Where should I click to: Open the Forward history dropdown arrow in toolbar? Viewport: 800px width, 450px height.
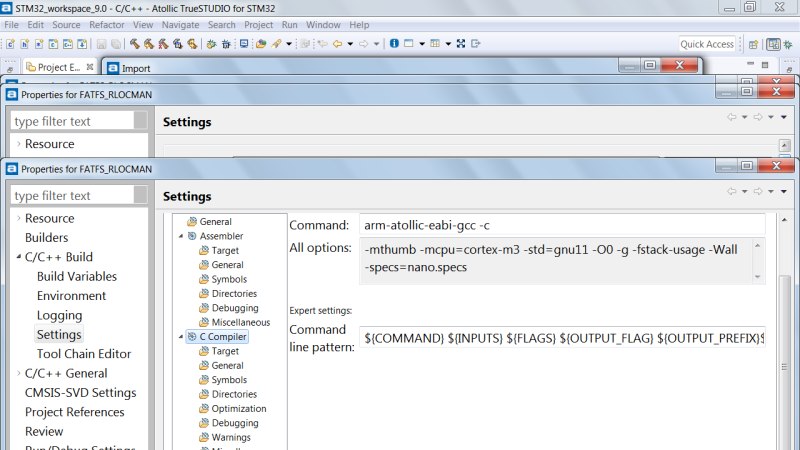(377, 44)
